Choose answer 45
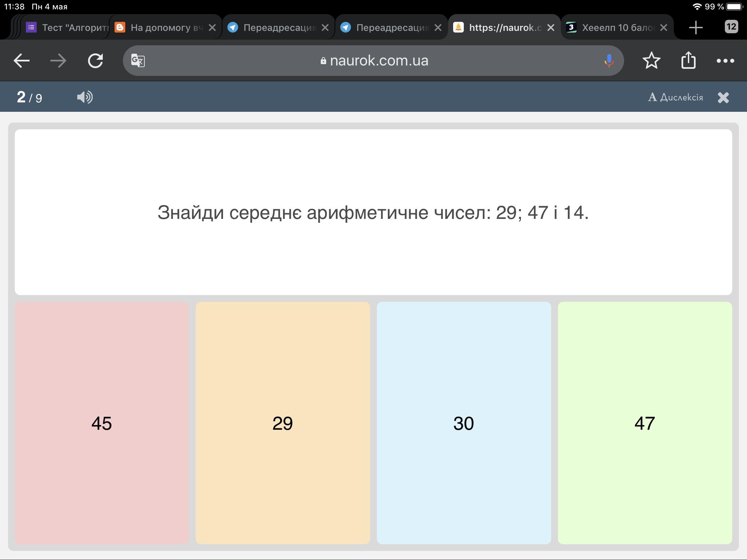 pos(102,423)
